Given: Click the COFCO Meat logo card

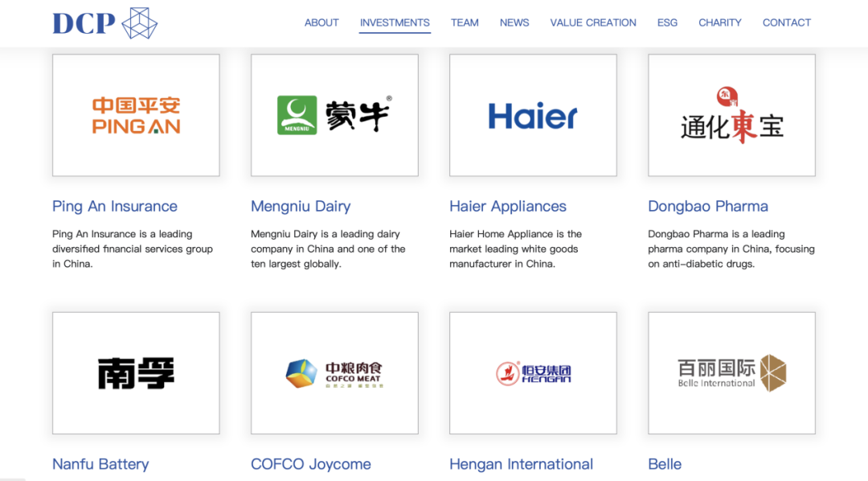Looking at the screenshot, I should click(x=334, y=373).
